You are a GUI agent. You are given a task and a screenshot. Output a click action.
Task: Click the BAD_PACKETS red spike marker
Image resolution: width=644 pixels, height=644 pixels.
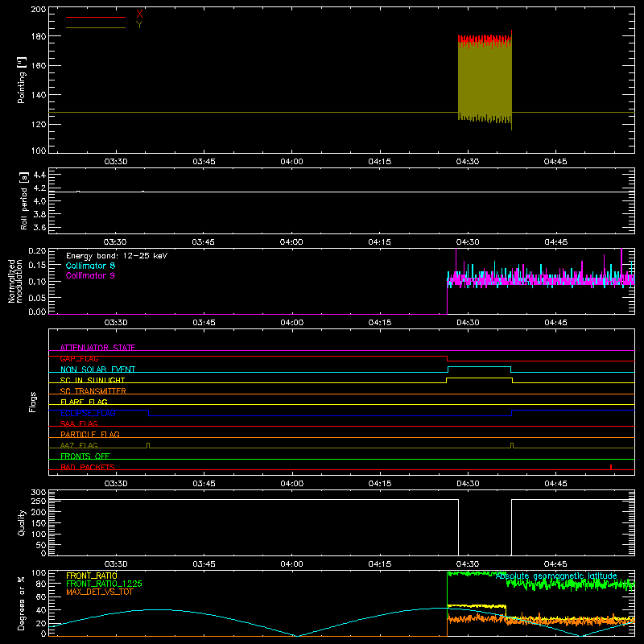tap(611, 467)
